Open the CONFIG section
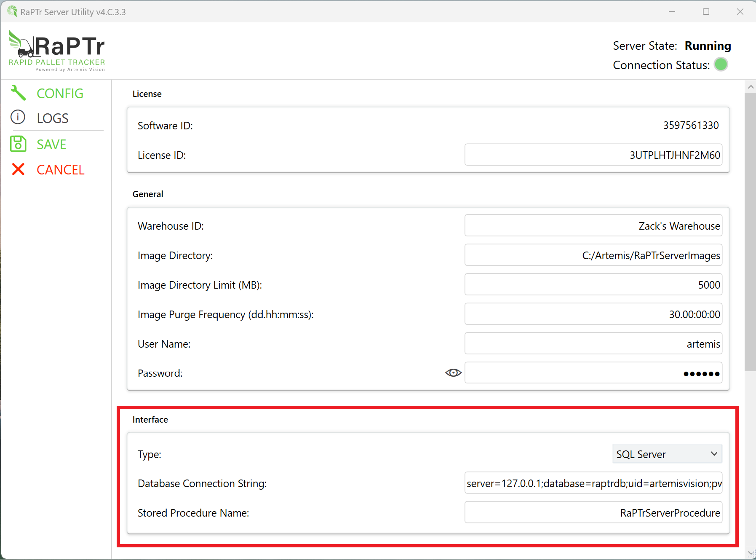Image resolution: width=756 pixels, height=560 pixels. 60,94
